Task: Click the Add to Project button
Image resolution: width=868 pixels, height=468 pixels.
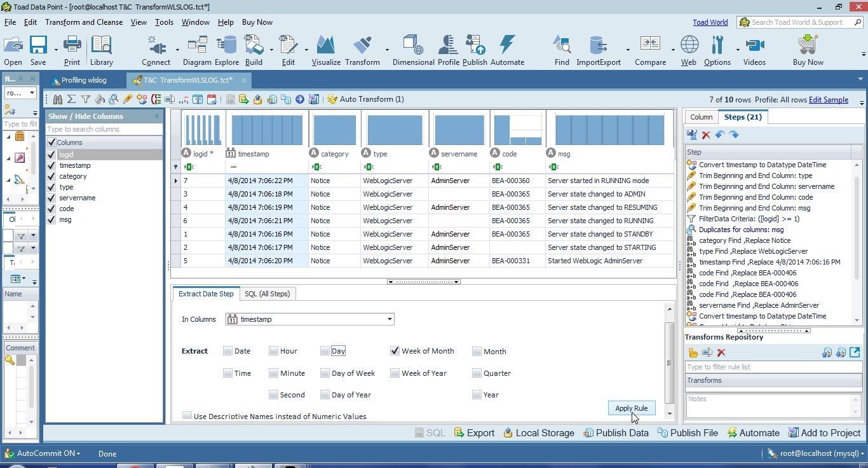Action: [824, 433]
